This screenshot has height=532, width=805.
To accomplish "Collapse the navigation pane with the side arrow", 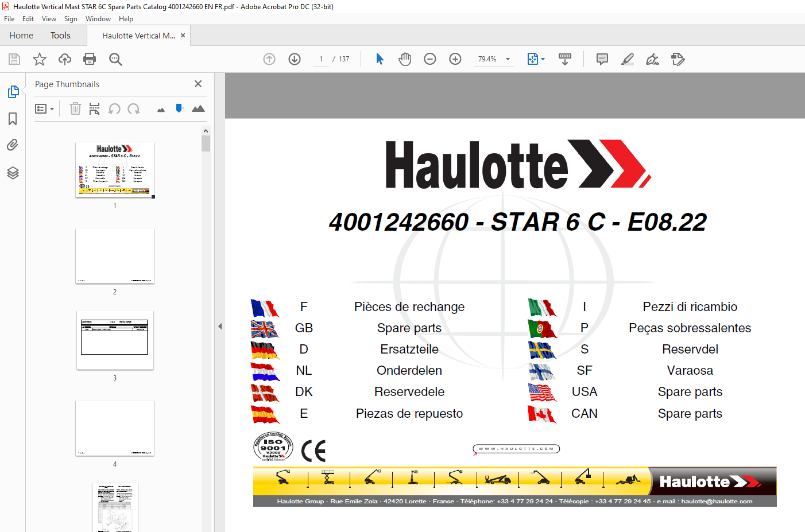I will click(220, 326).
